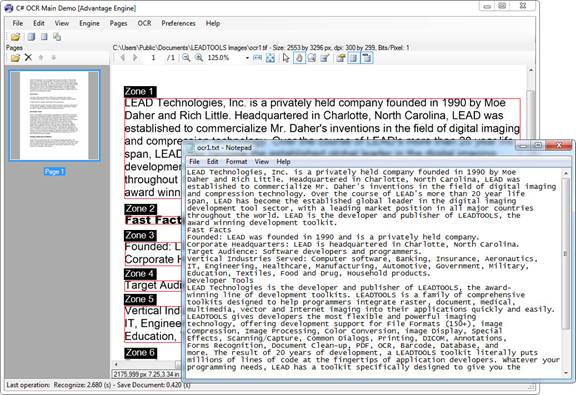Viewport: 576px width, 395px height.
Task: Click the open document folder icon in main toolbar
Action: (x=15, y=37)
